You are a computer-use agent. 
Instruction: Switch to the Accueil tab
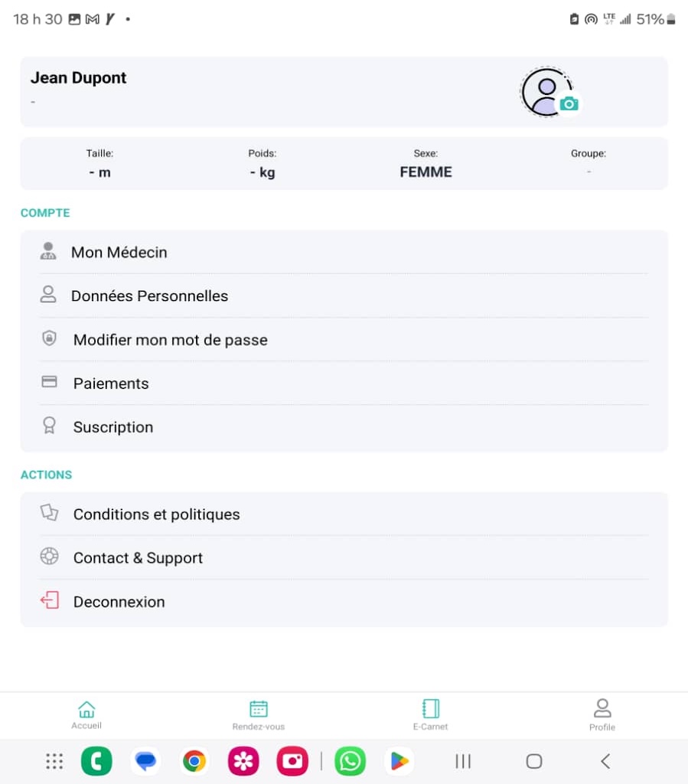tap(86, 715)
